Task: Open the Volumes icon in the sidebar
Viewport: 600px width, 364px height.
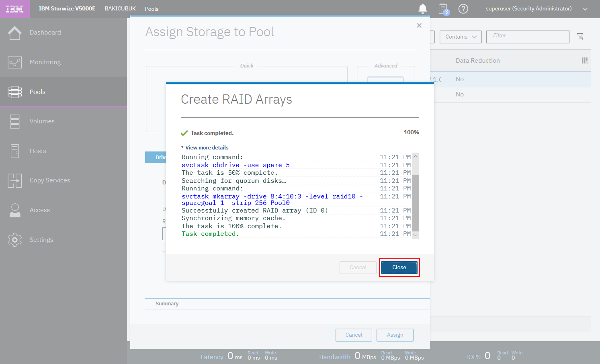Action: (x=15, y=121)
